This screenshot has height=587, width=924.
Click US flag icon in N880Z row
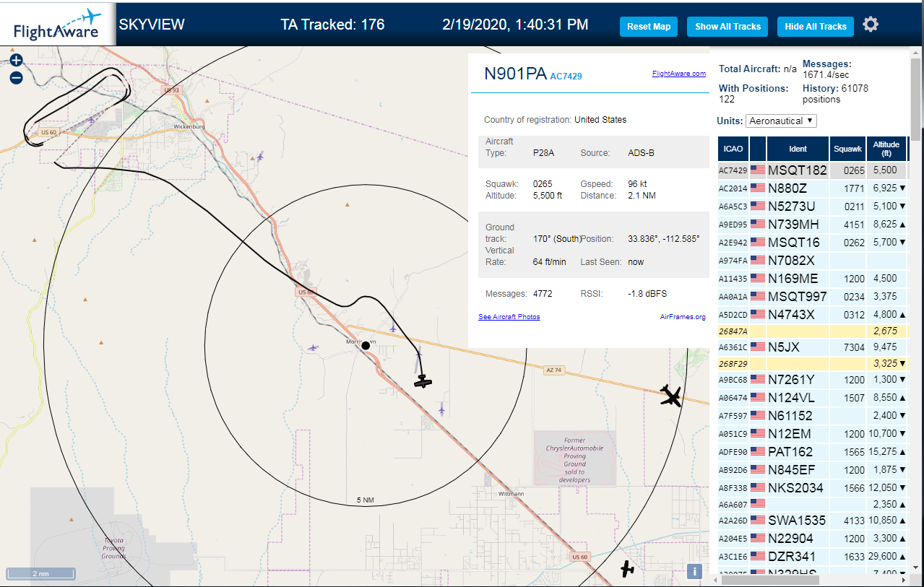click(758, 188)
